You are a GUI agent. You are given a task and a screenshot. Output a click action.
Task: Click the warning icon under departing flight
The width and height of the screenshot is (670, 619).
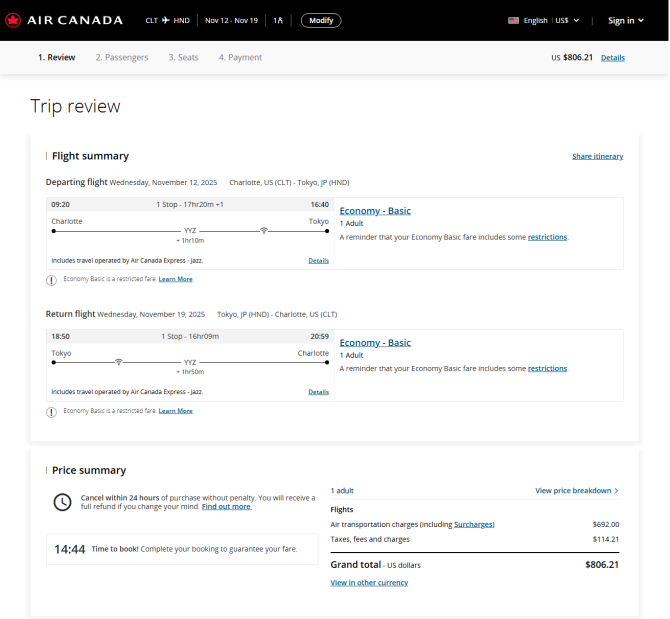(51, 280)
